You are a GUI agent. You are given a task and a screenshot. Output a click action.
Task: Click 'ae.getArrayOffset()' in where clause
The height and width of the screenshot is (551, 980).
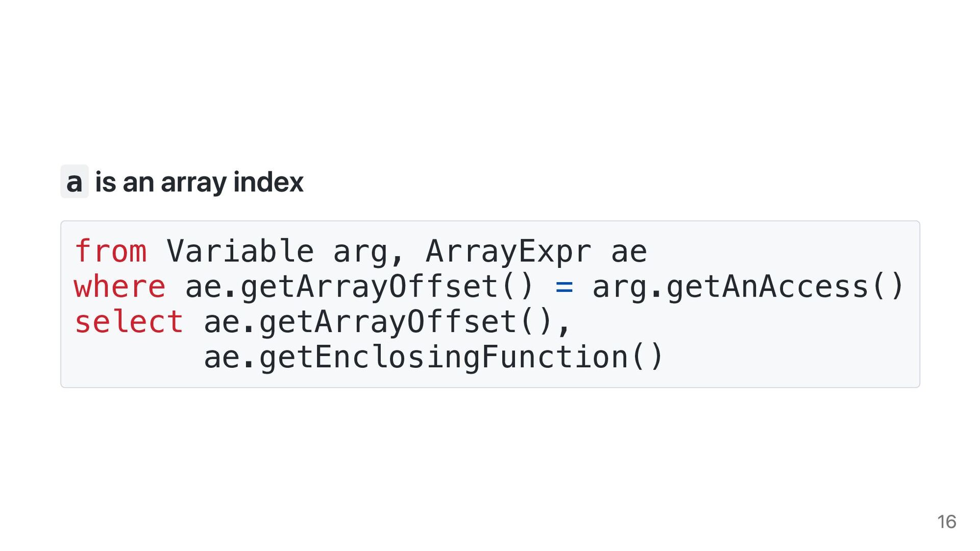coord(359,287)
